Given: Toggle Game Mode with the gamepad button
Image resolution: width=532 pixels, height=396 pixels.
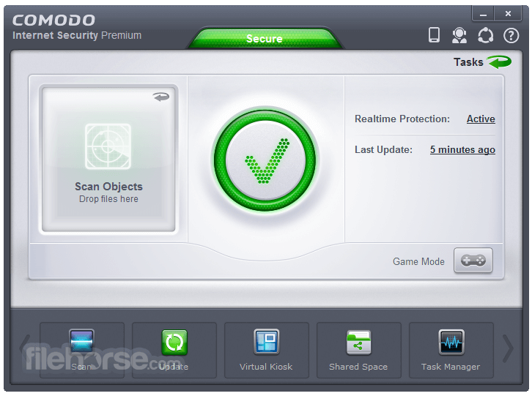Looking at the screenshot, I should [473, 261].
